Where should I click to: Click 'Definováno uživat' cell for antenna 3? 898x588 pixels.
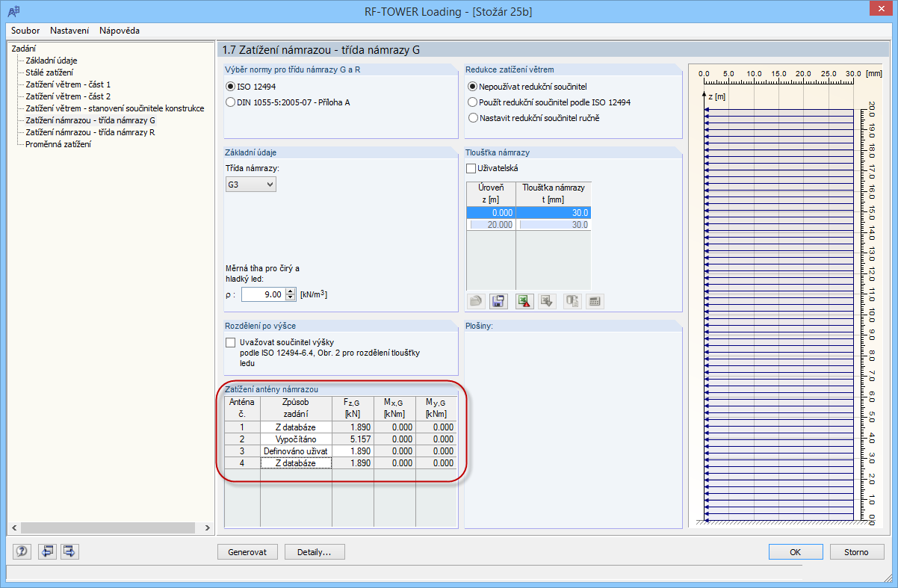pyautogui.click(x=296, y=451)
